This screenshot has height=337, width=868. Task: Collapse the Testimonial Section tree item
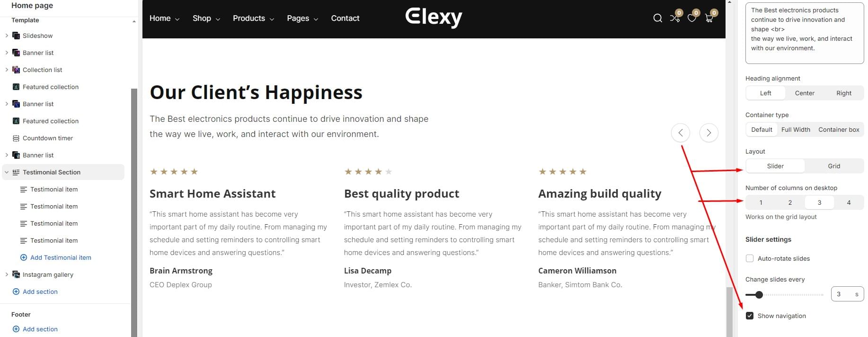pyautogui.click(x=7, y=172)
